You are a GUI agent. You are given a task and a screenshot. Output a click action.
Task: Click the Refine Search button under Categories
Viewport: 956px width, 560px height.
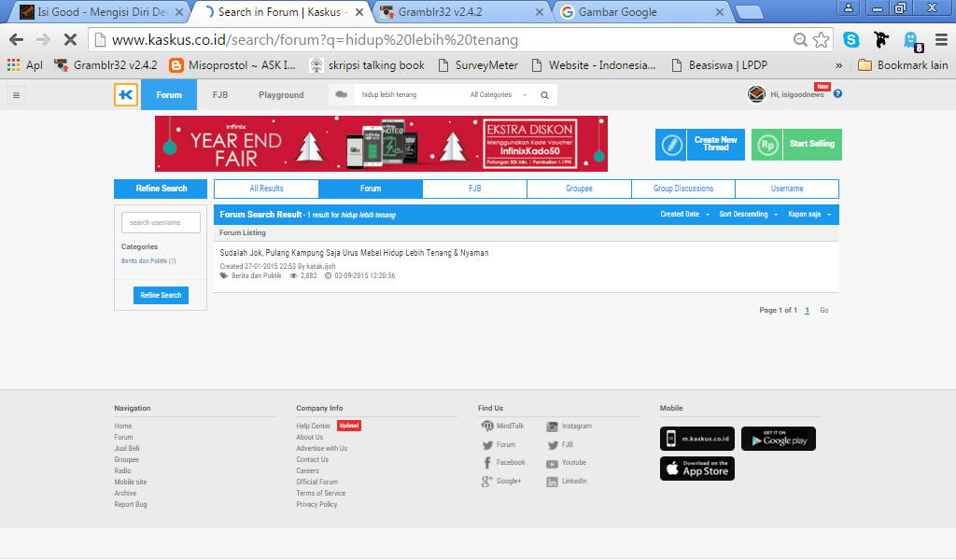pyautogui.click(x=161, y=296)
